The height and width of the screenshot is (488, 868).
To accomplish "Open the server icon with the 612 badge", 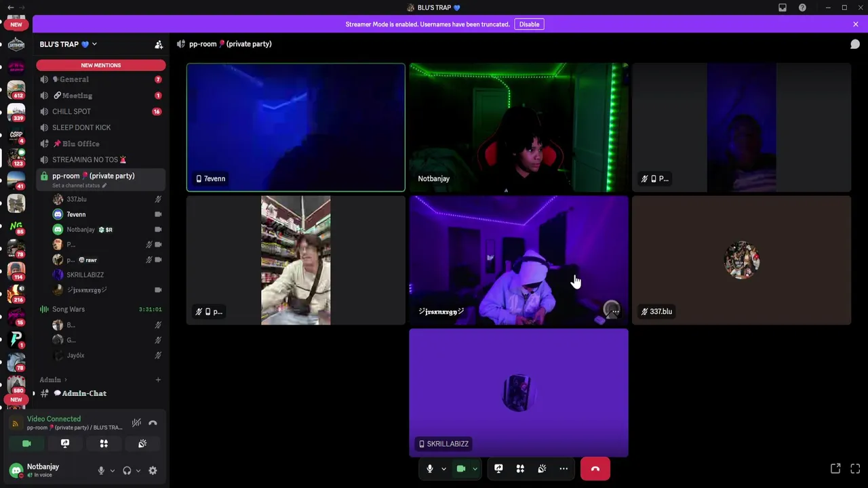I will (x=16, y=89).
